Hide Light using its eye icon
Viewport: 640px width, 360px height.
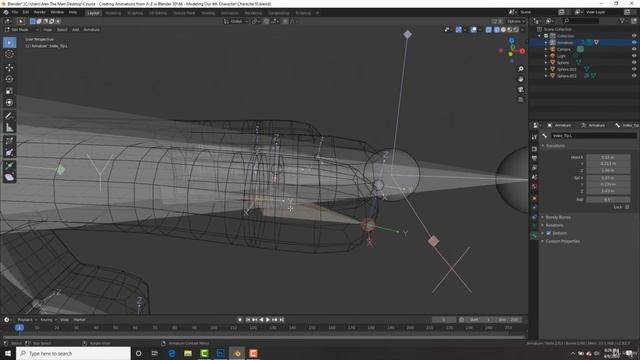tap(634, 56)
